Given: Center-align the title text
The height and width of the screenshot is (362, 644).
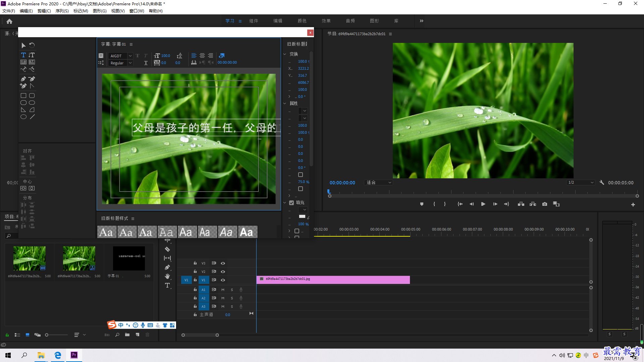Looking at the screenshot, I should [x=202, y=56].
